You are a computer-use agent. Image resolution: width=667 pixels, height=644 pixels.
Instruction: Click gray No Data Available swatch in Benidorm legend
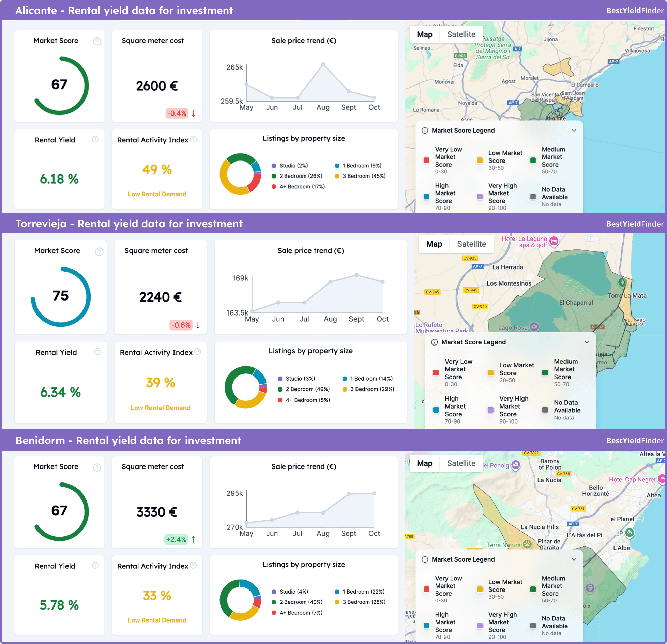(x=533, y=626)
